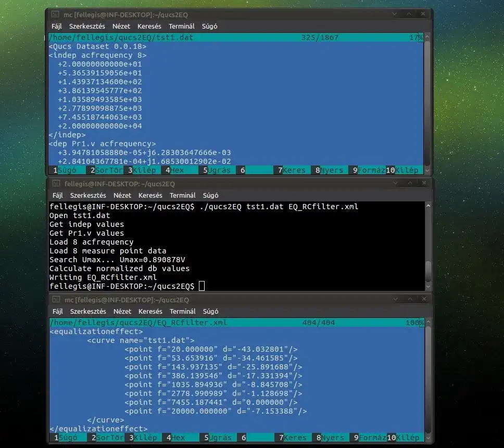504x448 pixels.
Task: Click terminal icon in middle window titlebar
Action: point(56,184)
